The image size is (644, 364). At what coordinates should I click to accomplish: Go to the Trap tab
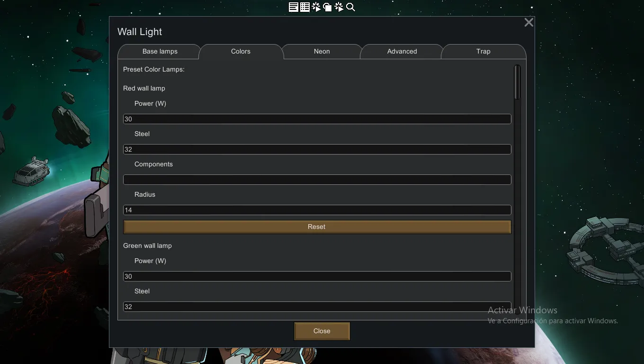[x=483, y=51]
